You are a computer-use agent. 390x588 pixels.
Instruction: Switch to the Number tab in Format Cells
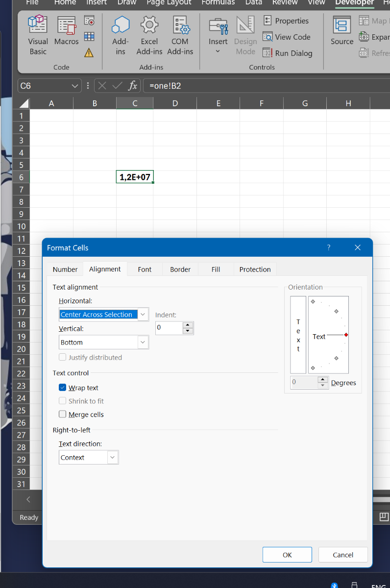click(65, 269)
